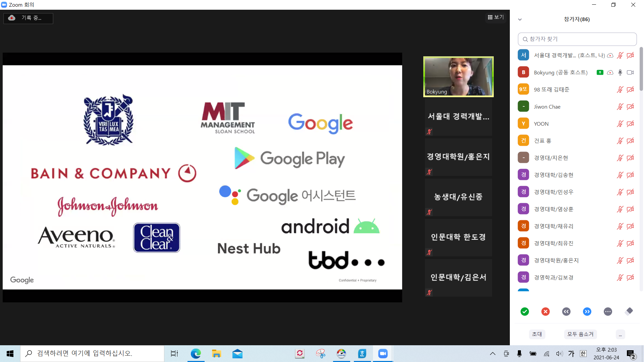Screen dimensions: 644x362
Task: Unmute YOON's microphone
Action: 620,124
